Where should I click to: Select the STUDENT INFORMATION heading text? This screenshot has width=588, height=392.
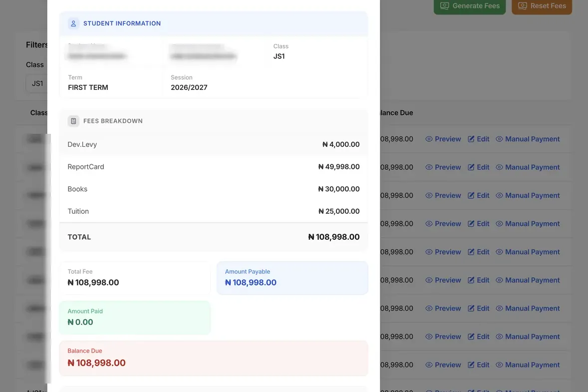click(122, 23)
